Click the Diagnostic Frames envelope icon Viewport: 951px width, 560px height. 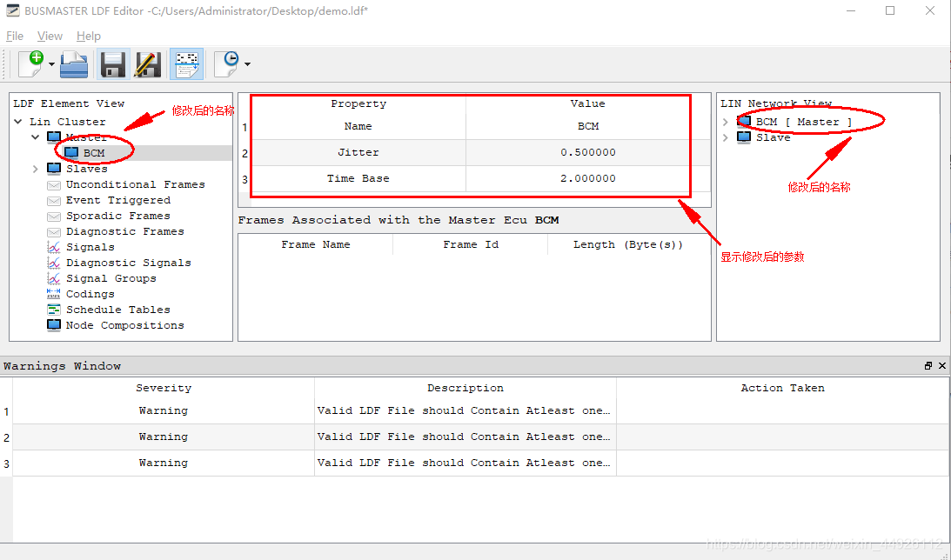click(x=54, y=232)
